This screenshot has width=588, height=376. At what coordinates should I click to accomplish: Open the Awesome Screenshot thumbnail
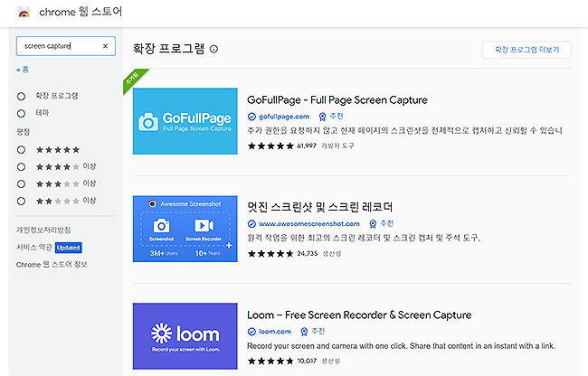[185, 229]
